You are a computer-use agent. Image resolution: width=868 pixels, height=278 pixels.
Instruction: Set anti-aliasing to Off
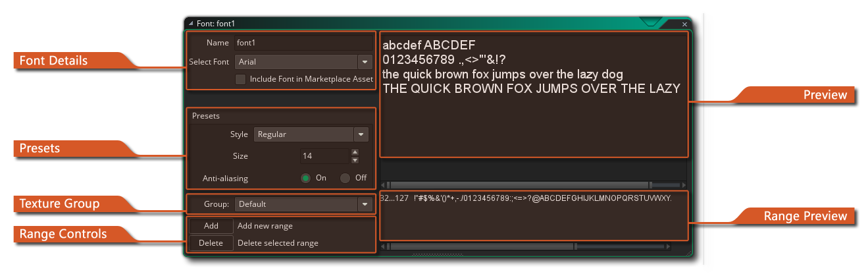point(345,178)
